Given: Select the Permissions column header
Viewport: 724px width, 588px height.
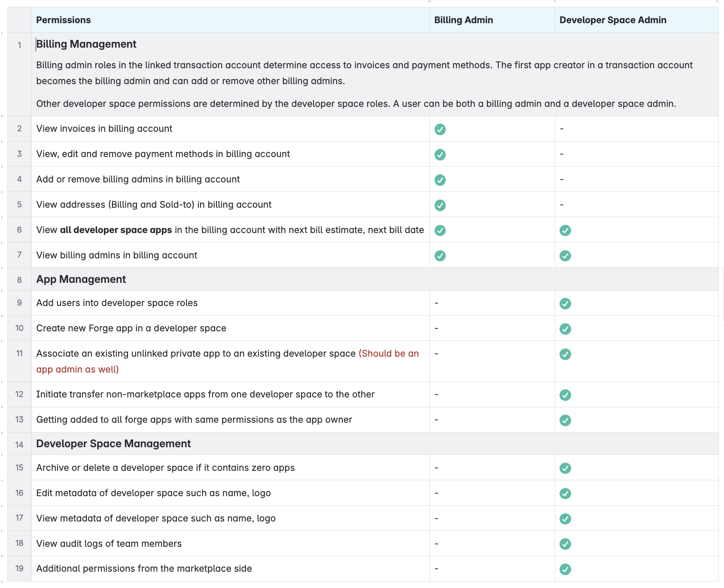Looking at the screenshot, I should pyautogui.click(x=64, y=20).
